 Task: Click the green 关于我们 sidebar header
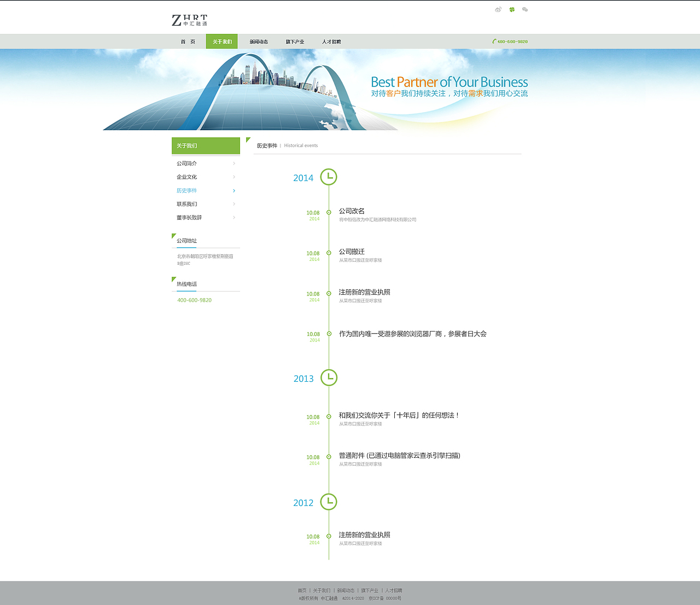[206, 146]
